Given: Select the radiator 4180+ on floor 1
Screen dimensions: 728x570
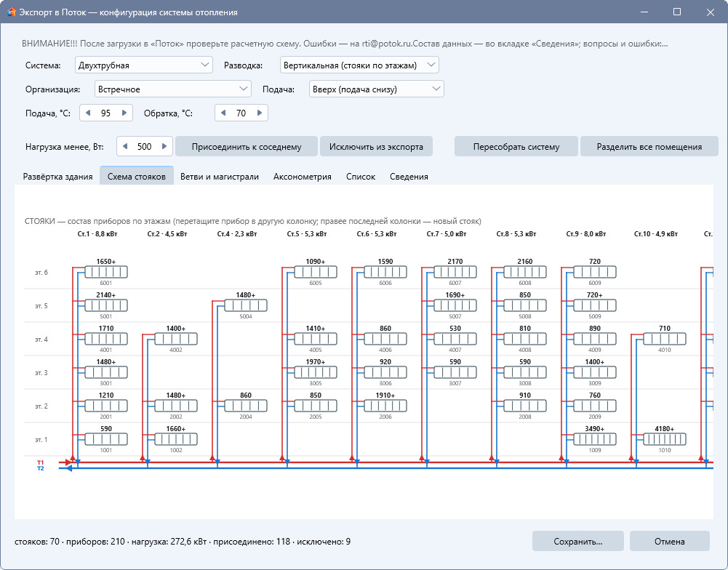Looking at the screenshot, I should click(665, 439).
